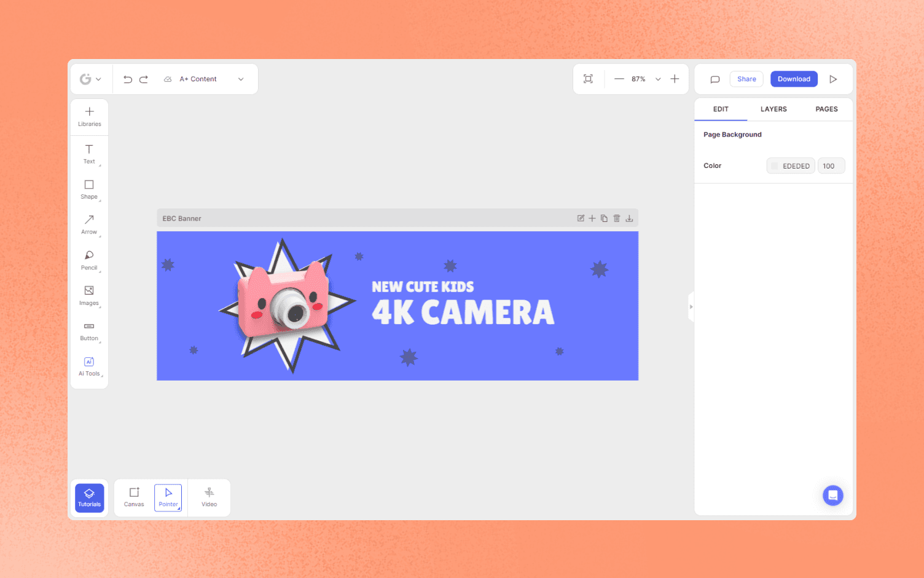Expand the zoom percentage dropdown

[657, 79]
